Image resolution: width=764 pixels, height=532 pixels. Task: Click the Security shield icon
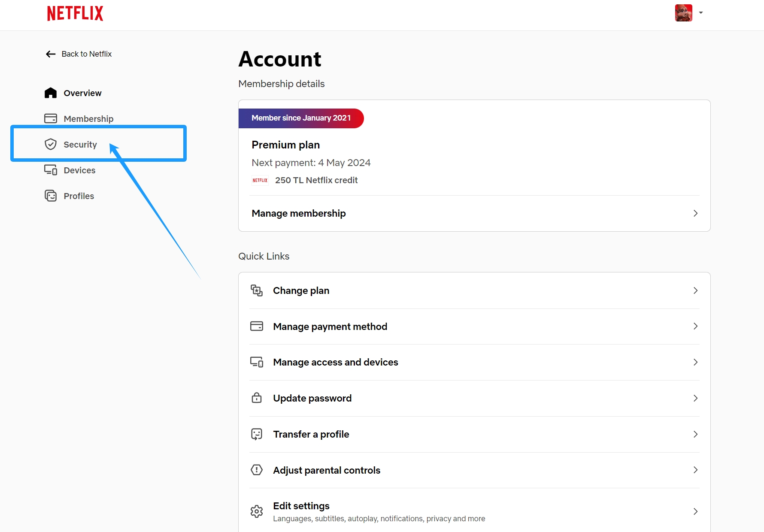click(x=51, y=144)
